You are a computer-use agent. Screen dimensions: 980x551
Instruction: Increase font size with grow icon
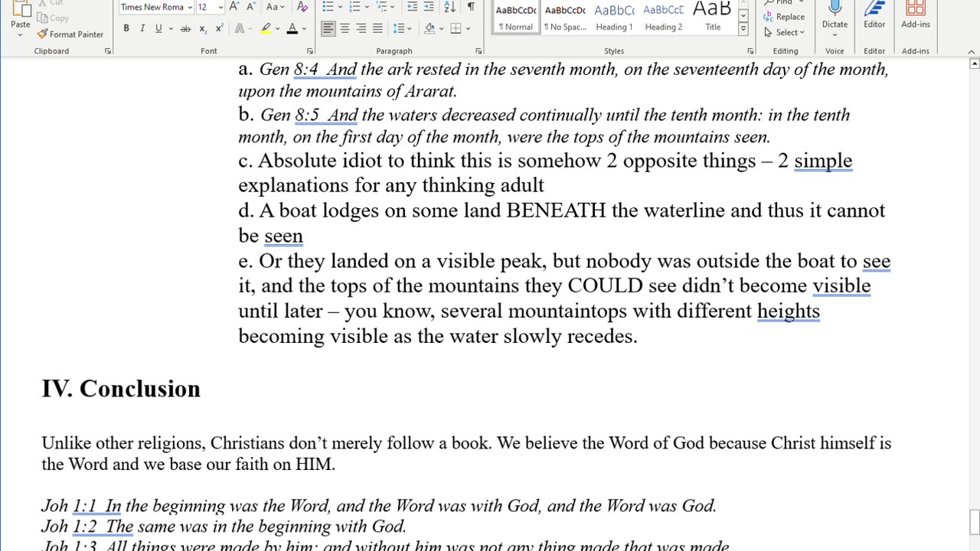(234, 7)
